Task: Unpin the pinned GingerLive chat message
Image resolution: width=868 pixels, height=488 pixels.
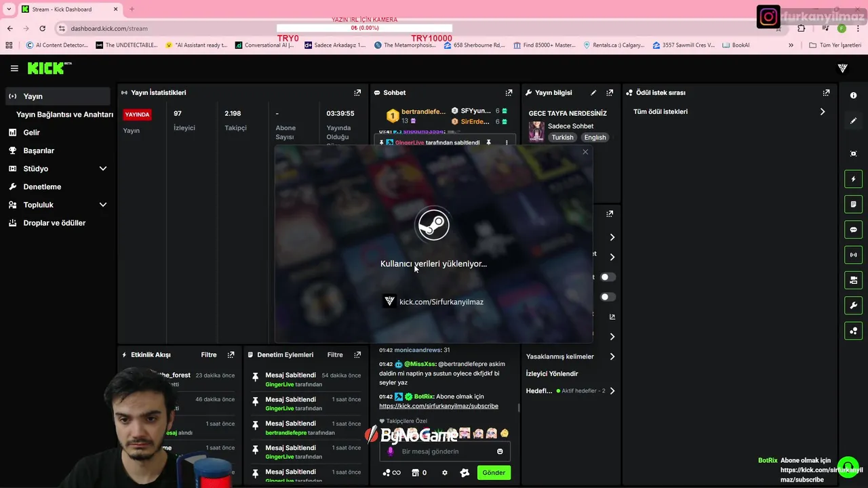Action: tap(488, 143)
